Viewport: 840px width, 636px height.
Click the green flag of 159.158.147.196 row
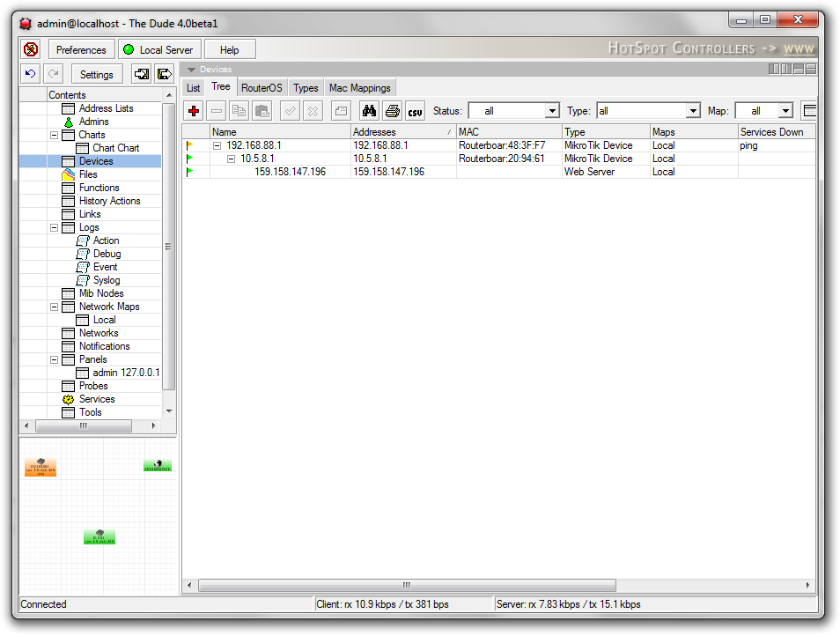189,172
